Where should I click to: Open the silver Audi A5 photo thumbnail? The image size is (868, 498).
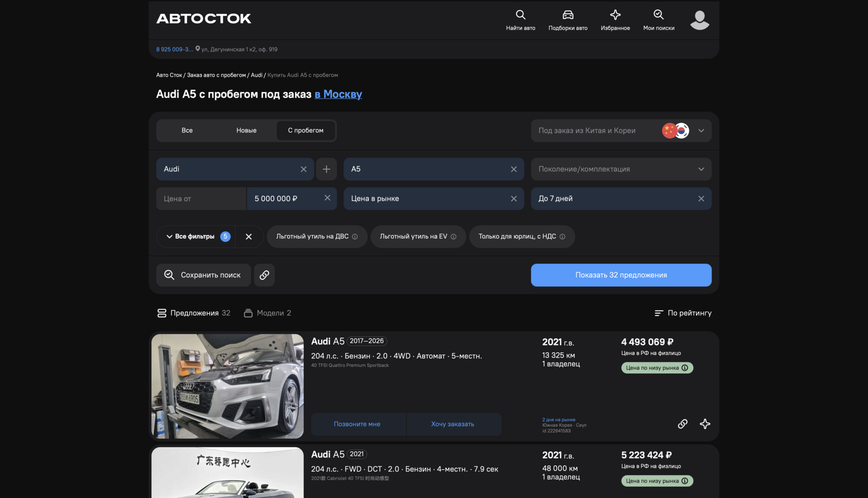click(x=227, y=386)
